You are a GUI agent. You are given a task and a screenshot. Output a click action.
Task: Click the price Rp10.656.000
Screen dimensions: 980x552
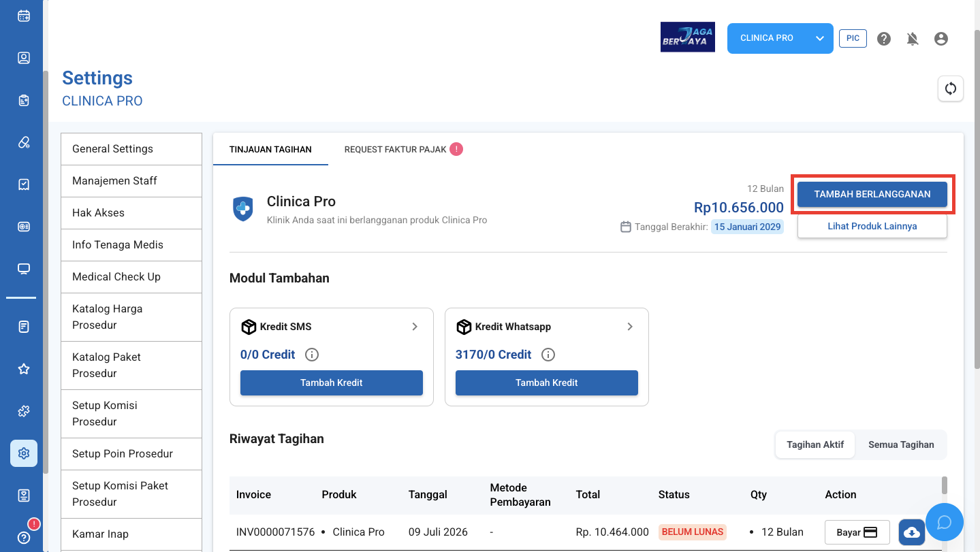(x=739, y=208)
